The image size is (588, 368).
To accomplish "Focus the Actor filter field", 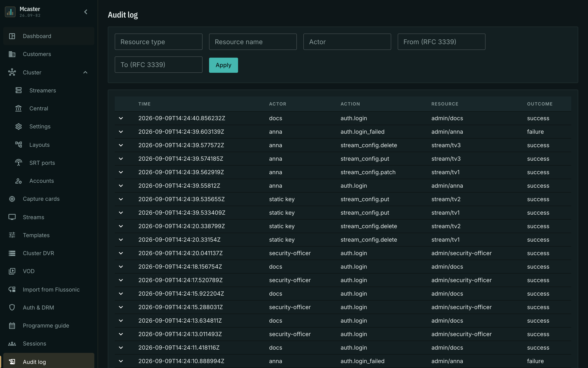I will pyautogui.click(x=347, y=42).
